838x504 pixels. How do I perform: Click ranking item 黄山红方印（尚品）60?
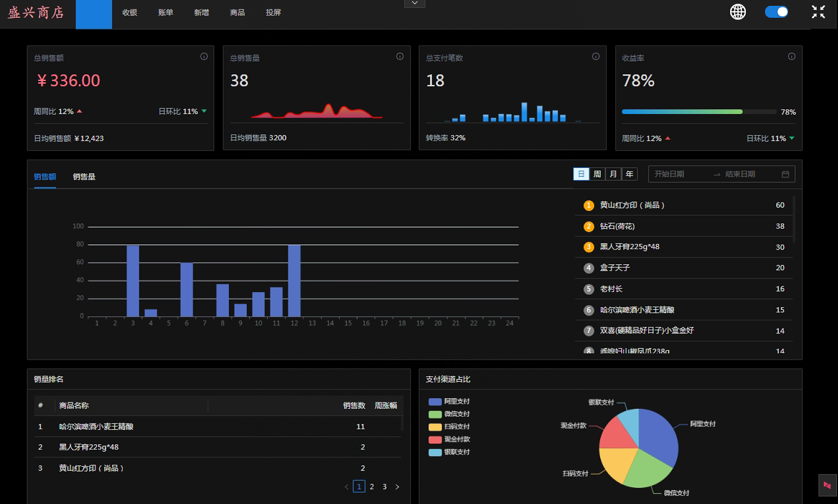684,205
